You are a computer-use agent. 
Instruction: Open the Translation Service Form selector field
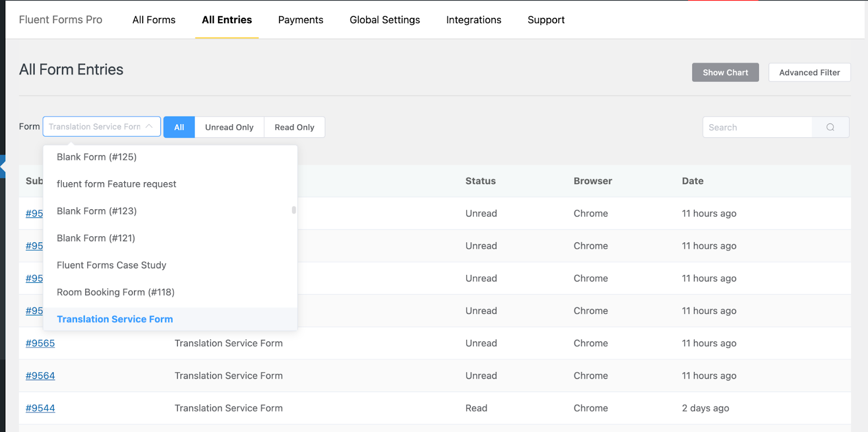coord(101,127)
